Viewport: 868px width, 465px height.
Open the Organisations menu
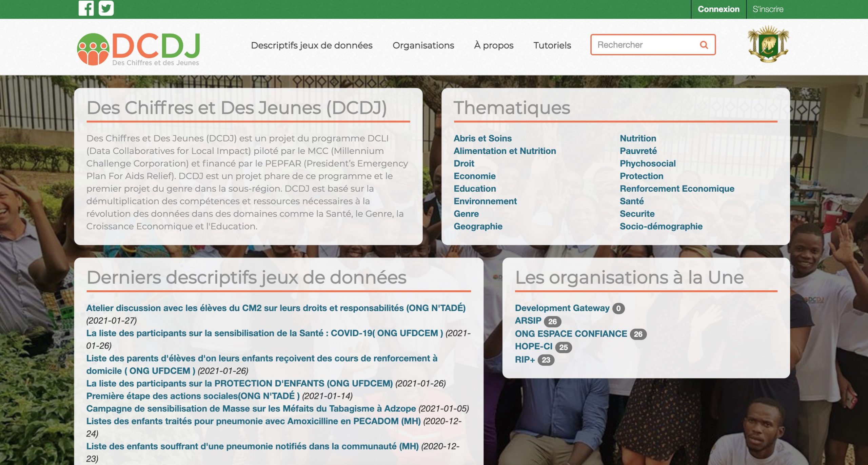pyautogui.click(x=423, y=45)
